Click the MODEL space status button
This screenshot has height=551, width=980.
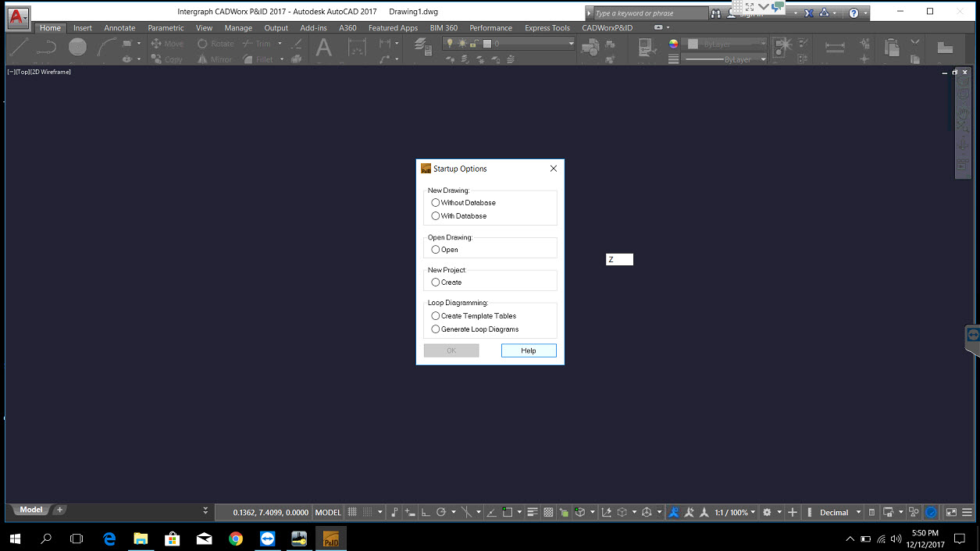(x=328, y=513)
